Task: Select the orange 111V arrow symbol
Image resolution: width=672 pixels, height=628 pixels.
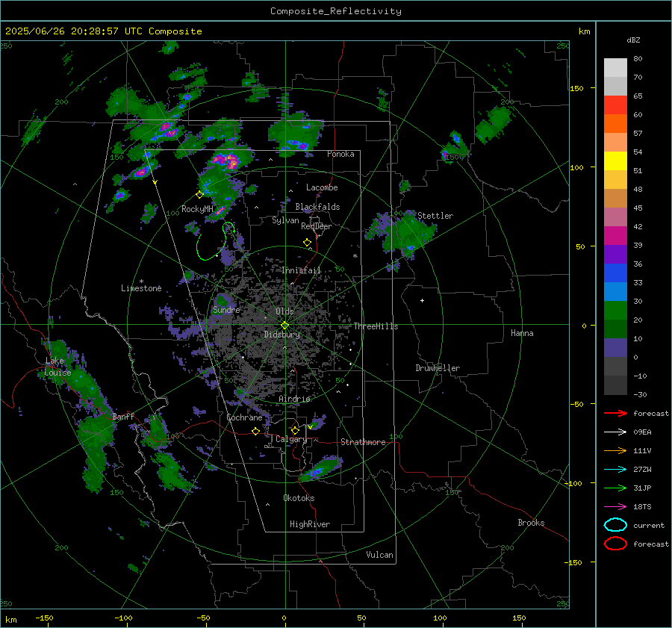Action: [x=615, y=450]
